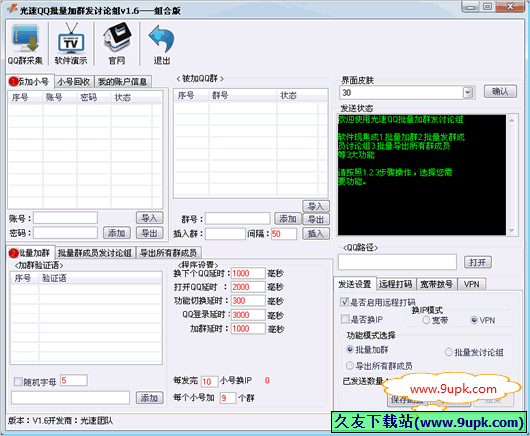
Task: Expand the 界面皮肤 dropdown
Action: pyautogui.click(x=468, y=93)
